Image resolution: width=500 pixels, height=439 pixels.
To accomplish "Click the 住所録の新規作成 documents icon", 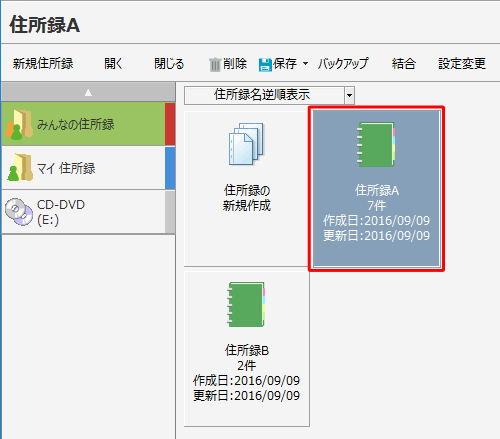I will point(246,144).
